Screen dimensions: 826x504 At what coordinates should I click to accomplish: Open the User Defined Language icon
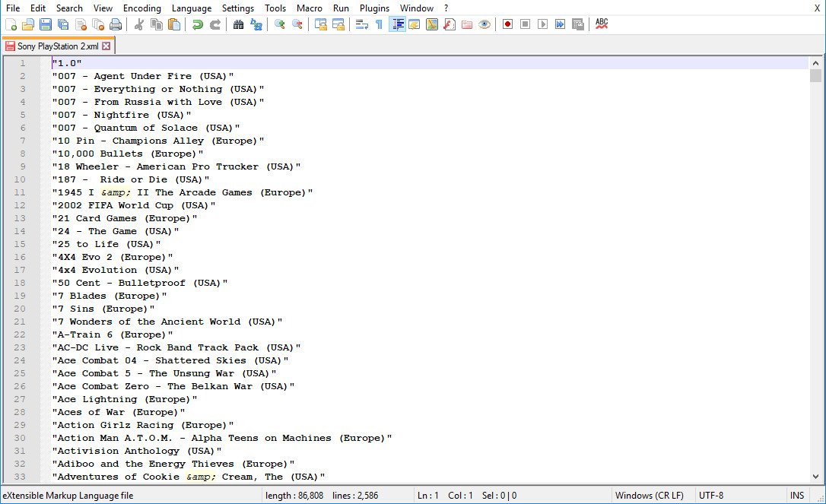[x=415, y=24]
